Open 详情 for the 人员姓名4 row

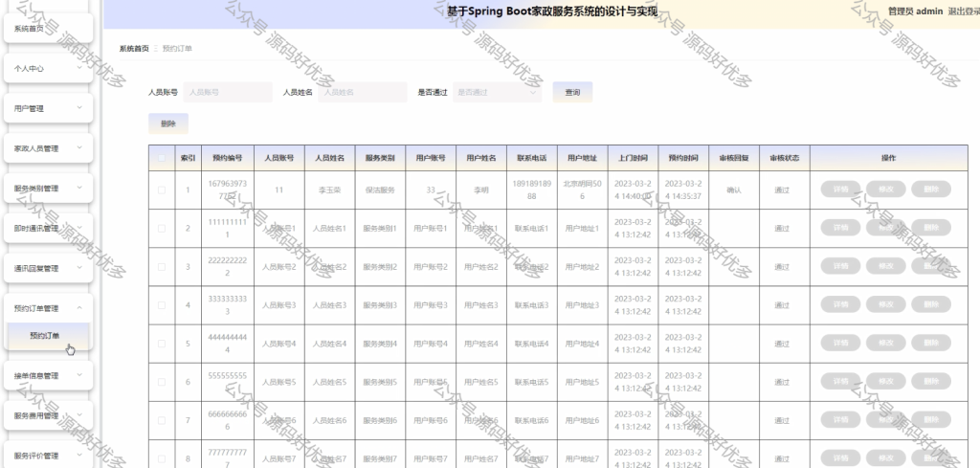(840, 343)
